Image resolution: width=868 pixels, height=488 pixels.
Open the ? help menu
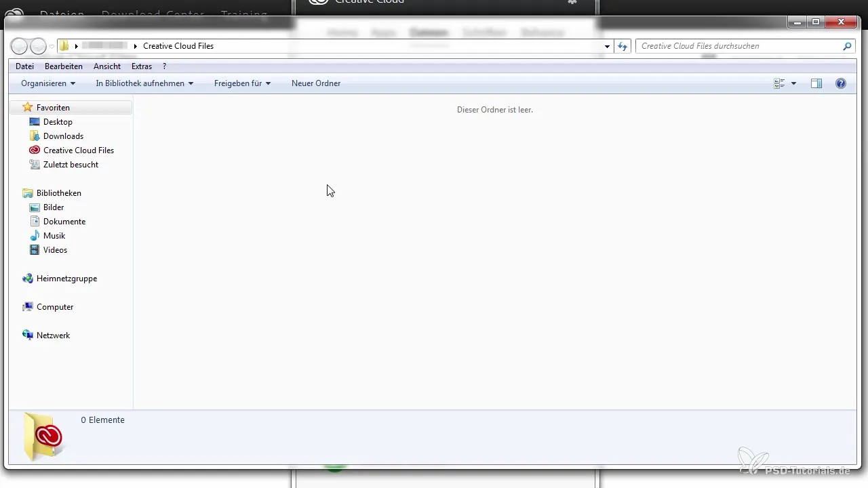pos(164,66)
